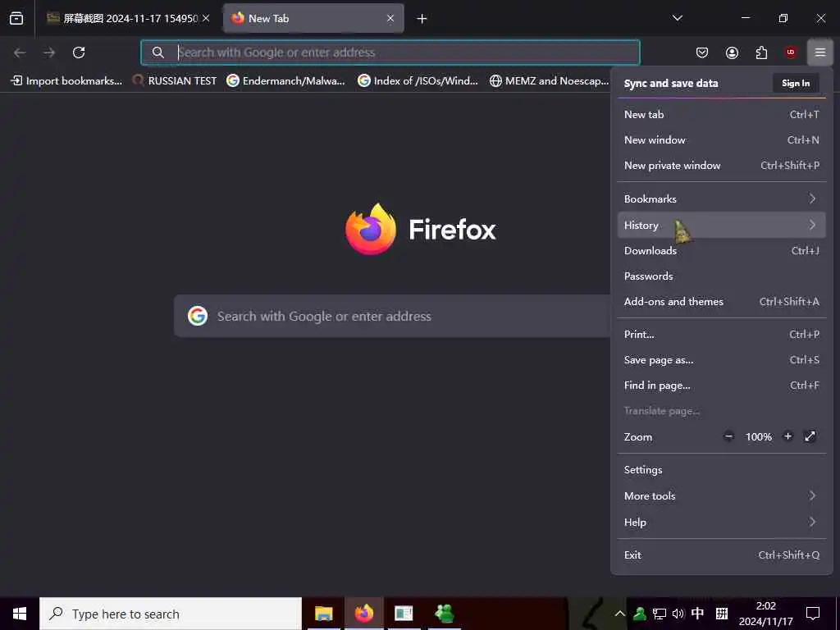Open a New private window
Screen dimensions: 840x630
click(722, 166)
